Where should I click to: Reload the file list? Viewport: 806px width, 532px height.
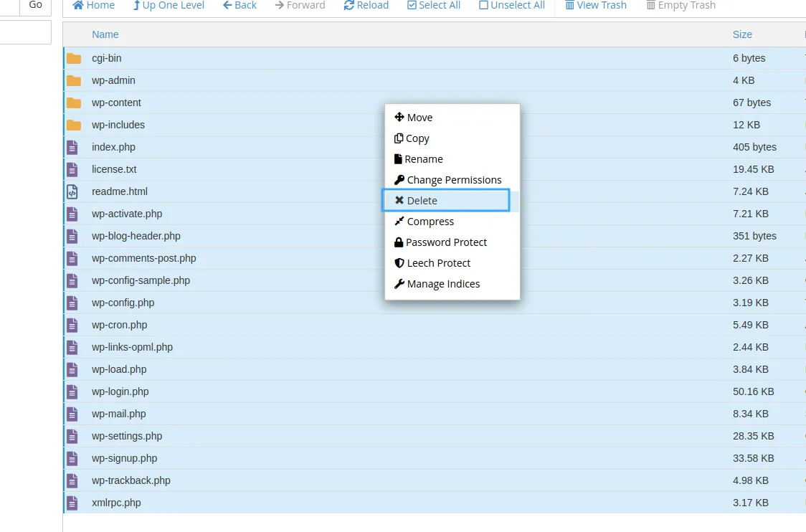point(366,5)
